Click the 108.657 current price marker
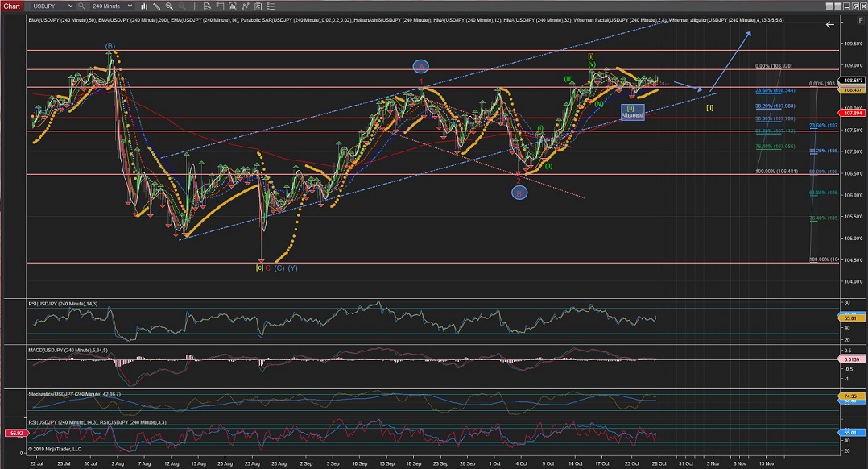Image resolution: width=868 pixels, height=469 pixels. [850, 81]
